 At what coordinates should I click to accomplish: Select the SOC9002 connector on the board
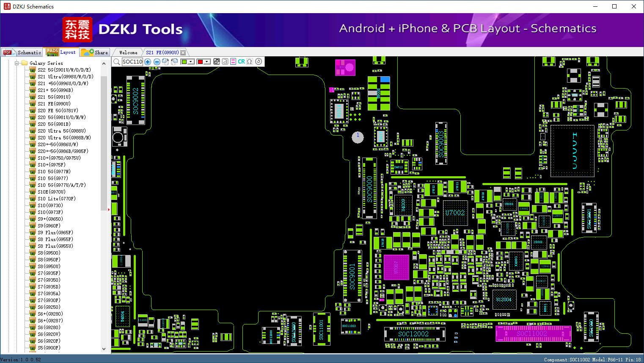coord(135,100)
